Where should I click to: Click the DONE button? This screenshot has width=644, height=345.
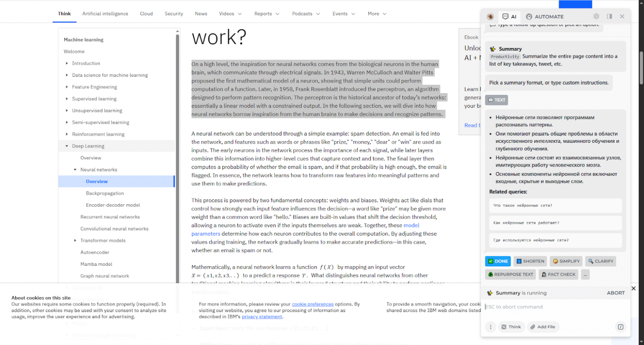click(498, 261)
